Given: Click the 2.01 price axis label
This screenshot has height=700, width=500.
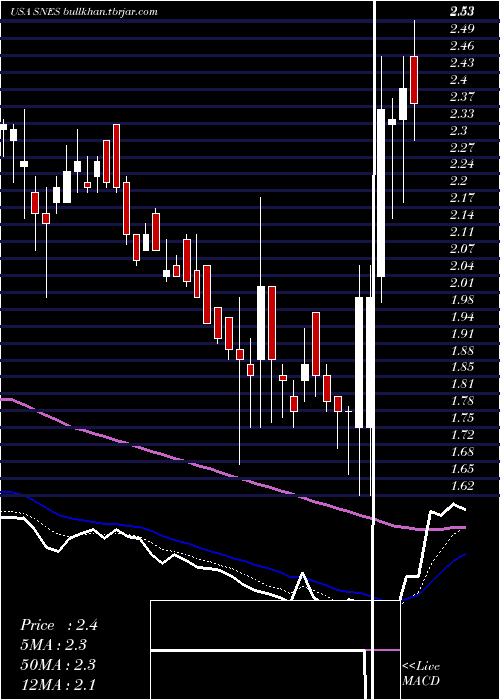Looking at the screenshot, I should pyautogui.click(x=462, y=283).
